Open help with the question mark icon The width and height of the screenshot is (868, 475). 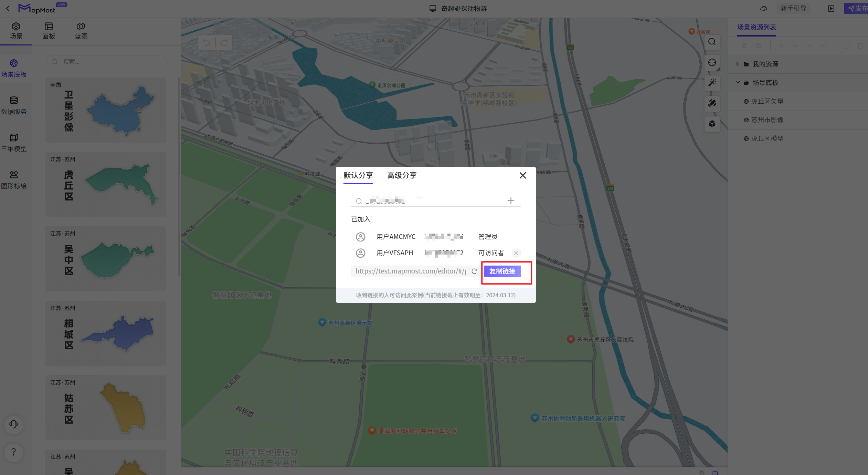(14, 452)
